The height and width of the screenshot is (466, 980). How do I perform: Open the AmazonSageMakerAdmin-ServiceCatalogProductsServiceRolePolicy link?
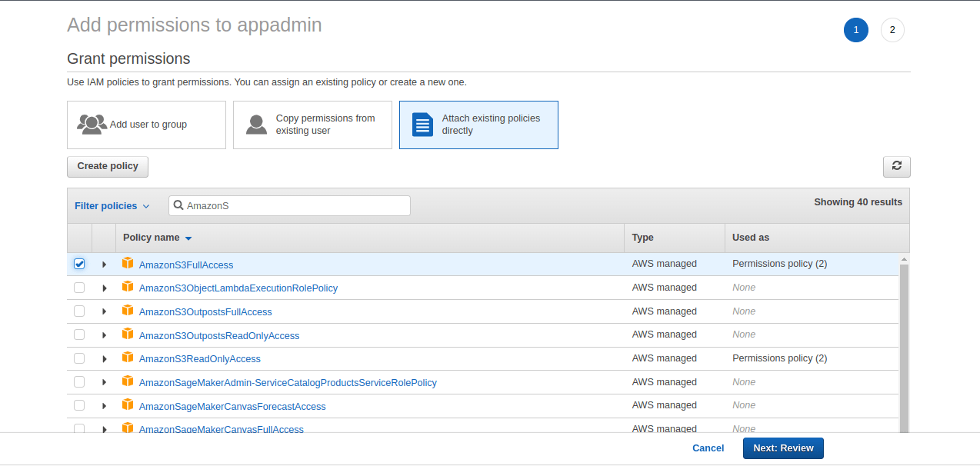pyautogui.click(x=288, y=382)
